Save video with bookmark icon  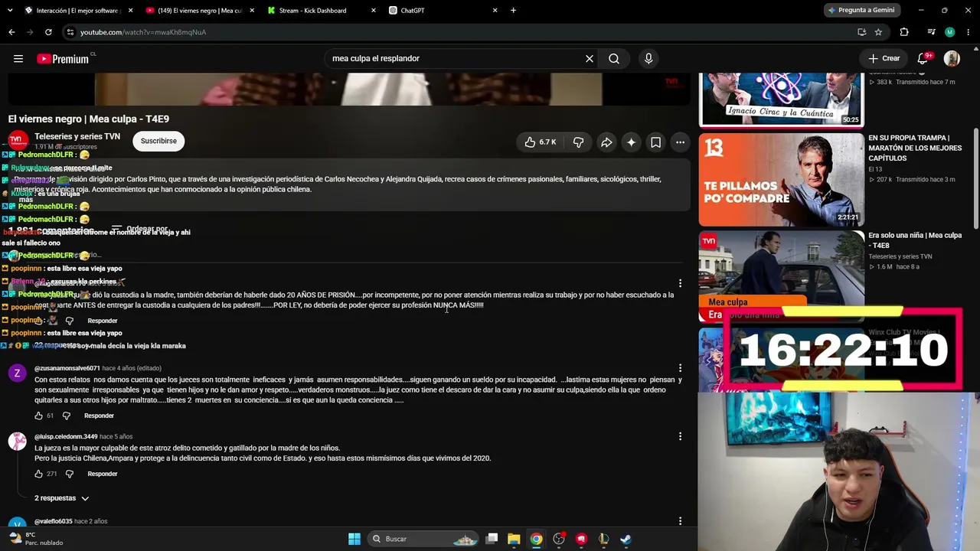(656, 142)
